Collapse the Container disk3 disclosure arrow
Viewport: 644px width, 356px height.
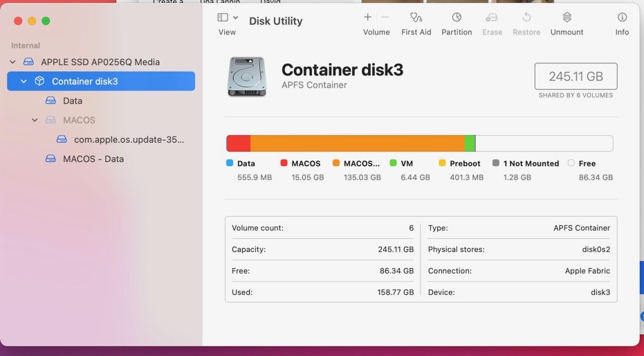point(24,82)
